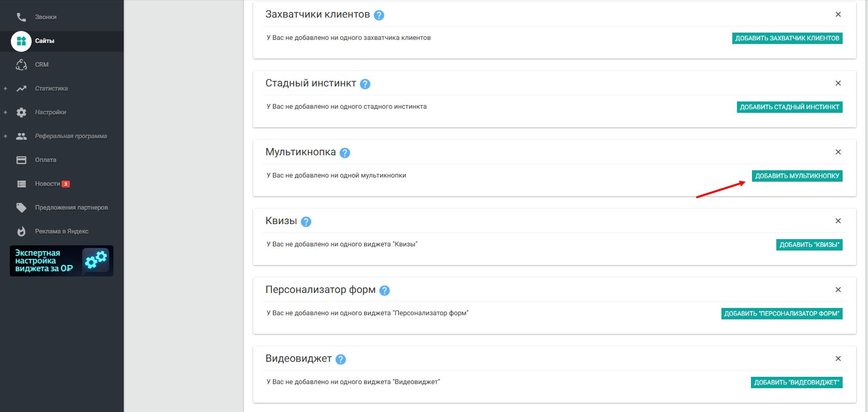This screenshot has height=412, width=868.
Task: Expand the Статистика menu plus sign
Action: coord(5,89)
